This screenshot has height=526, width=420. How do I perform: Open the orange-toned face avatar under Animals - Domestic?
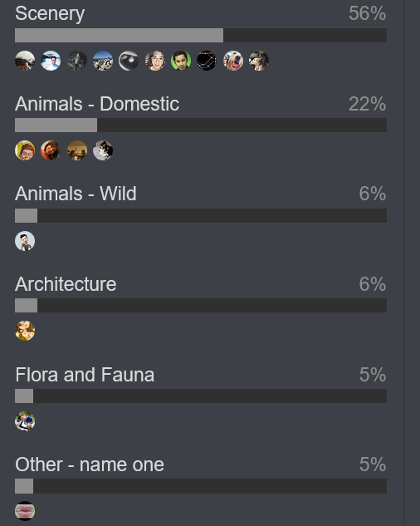coord(51,150)
